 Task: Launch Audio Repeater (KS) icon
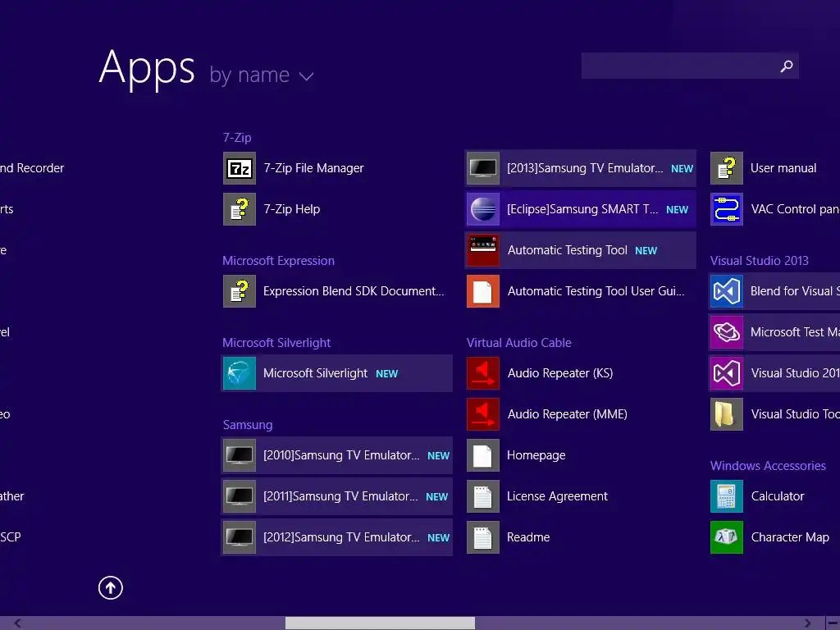tap(482, 373)
